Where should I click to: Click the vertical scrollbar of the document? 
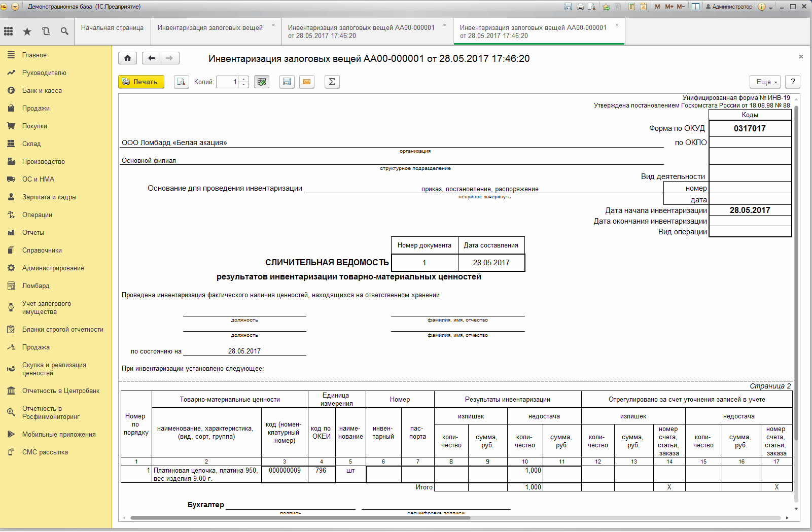coord(796,273)
